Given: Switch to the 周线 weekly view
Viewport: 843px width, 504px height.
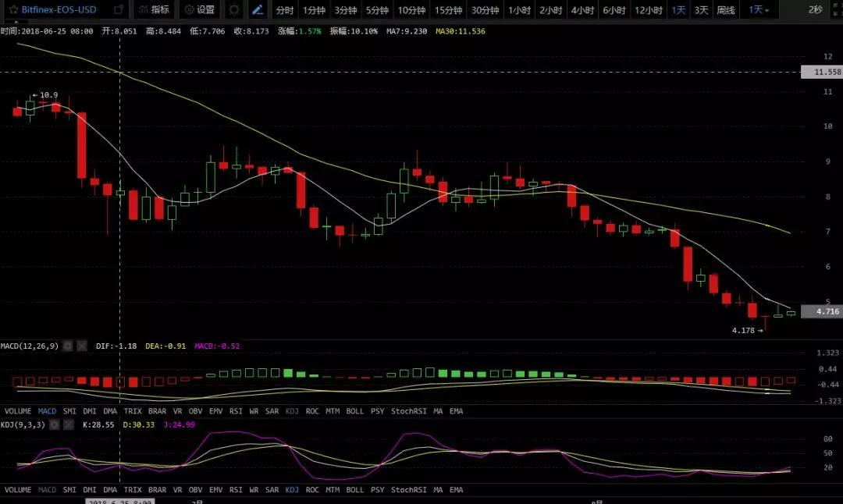Looking at the screenshot, I should (726, 10).
